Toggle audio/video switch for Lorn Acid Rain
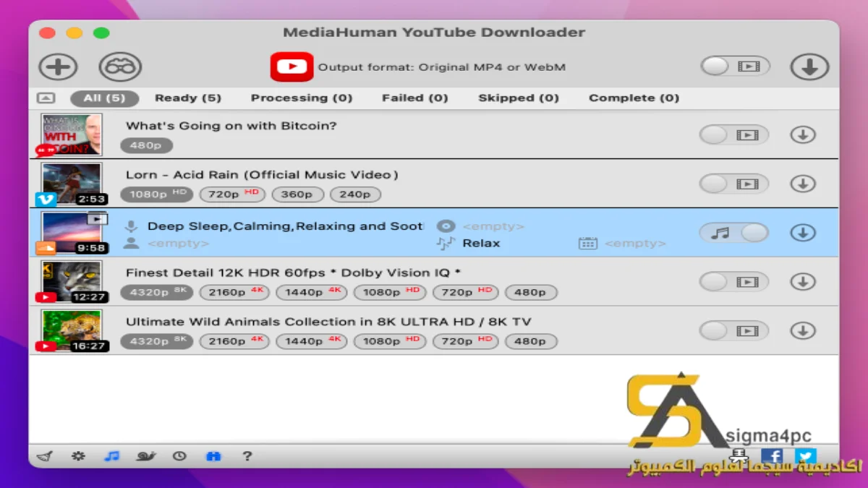 point(734,184)
